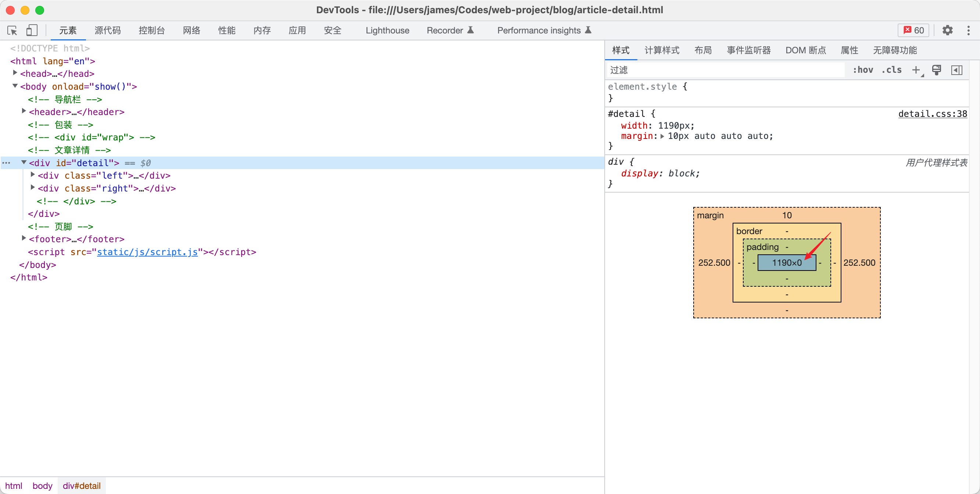Collapse the div id="detail" node
The image size is (980, 494).
[24, 162]
